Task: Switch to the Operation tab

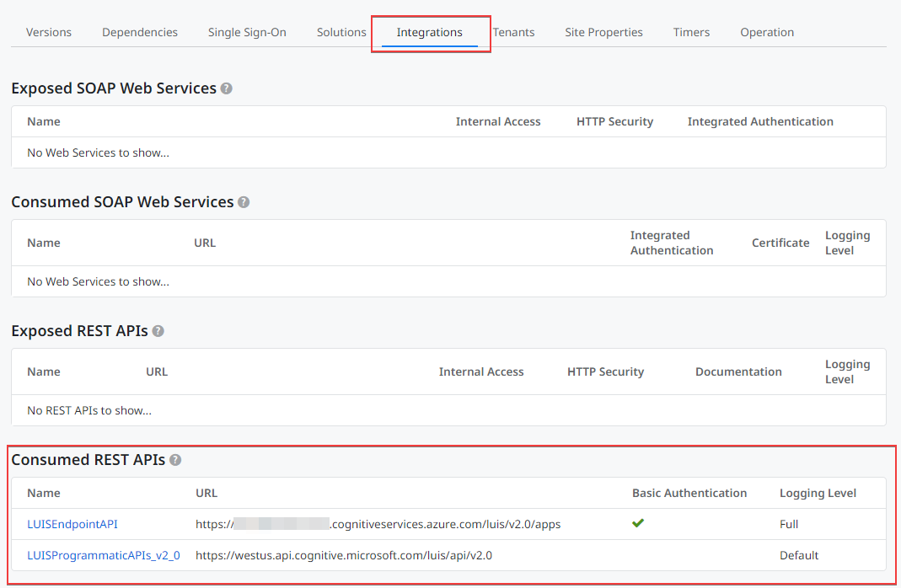Action: 766,32
